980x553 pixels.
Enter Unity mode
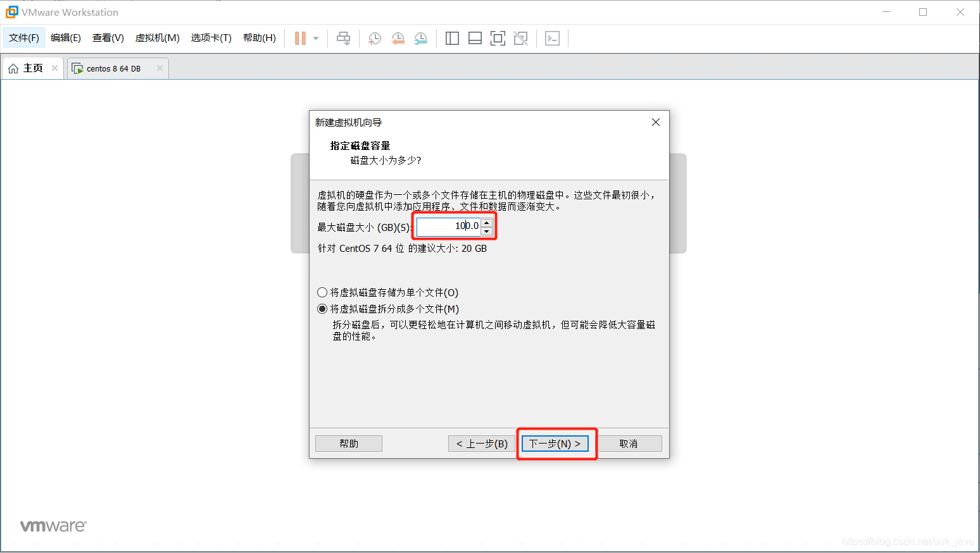520,38
